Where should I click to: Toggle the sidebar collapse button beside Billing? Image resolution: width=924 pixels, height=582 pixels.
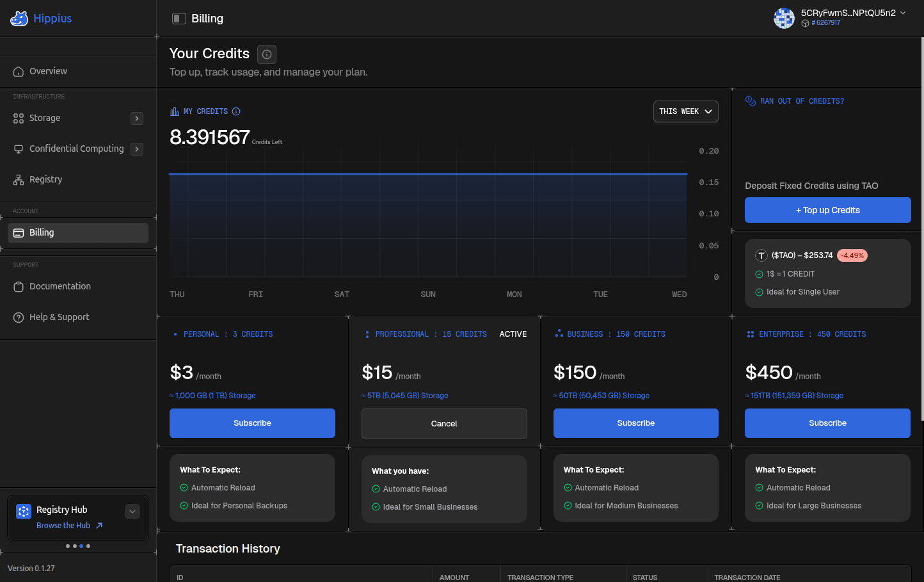click(179, 19)
